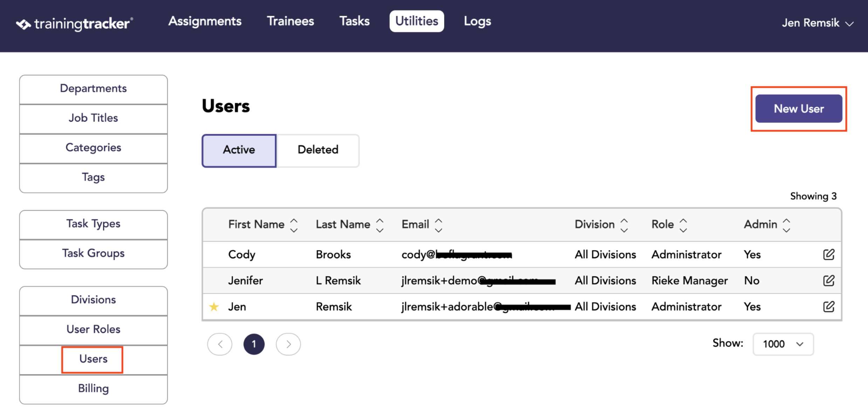Viewport: 868px width, 410px height.
Task: Open the Assignments nav tab
Action: coord(205,21)
